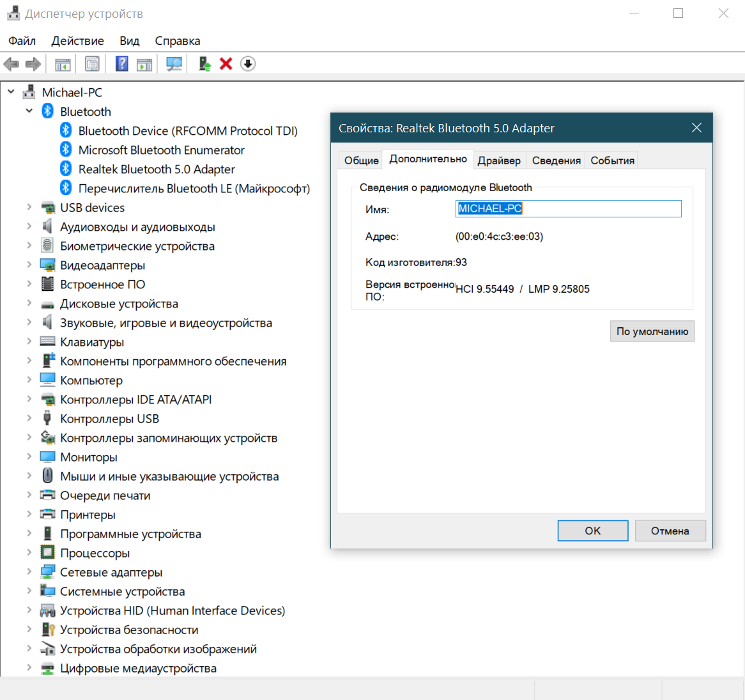The image size is (745, 700).
Task: Select the Контроллеры IDE ATA/ATAPI row
Action: [135, 399]
